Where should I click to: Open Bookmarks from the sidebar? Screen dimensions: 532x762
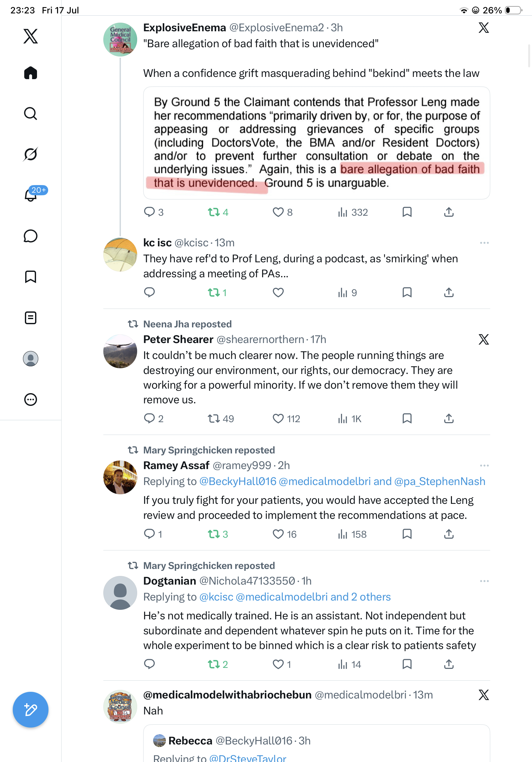(31, 277)
